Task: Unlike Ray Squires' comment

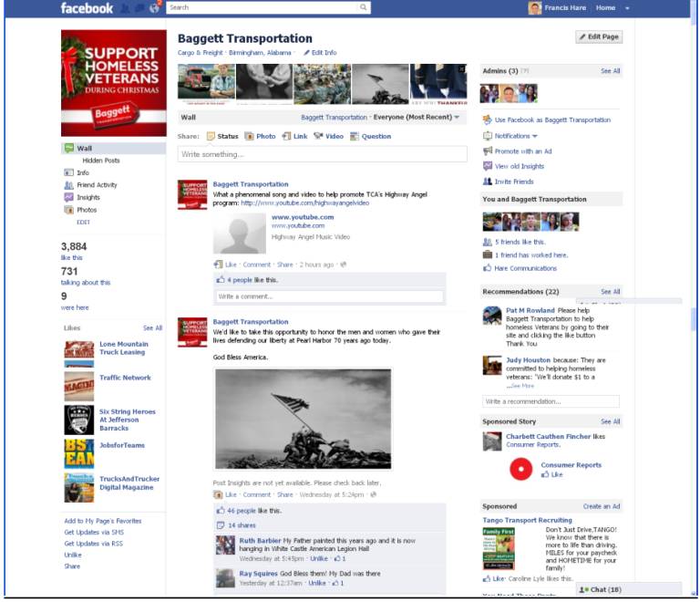Action: pos(317,583)
